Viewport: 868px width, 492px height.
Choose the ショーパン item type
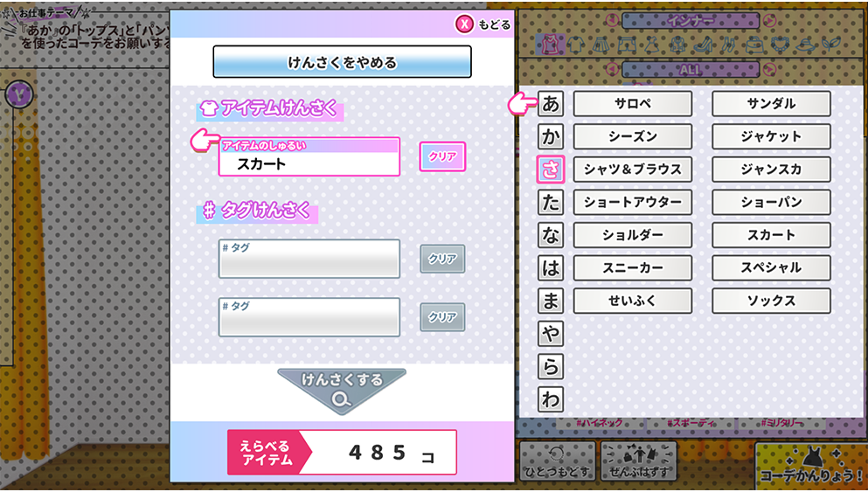coord(771,202)
